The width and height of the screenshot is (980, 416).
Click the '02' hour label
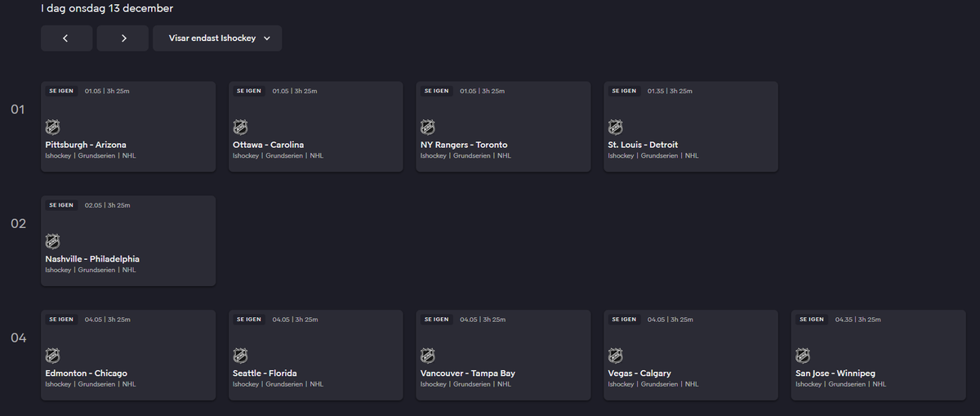pyautogui.click(x=18, y=224)
